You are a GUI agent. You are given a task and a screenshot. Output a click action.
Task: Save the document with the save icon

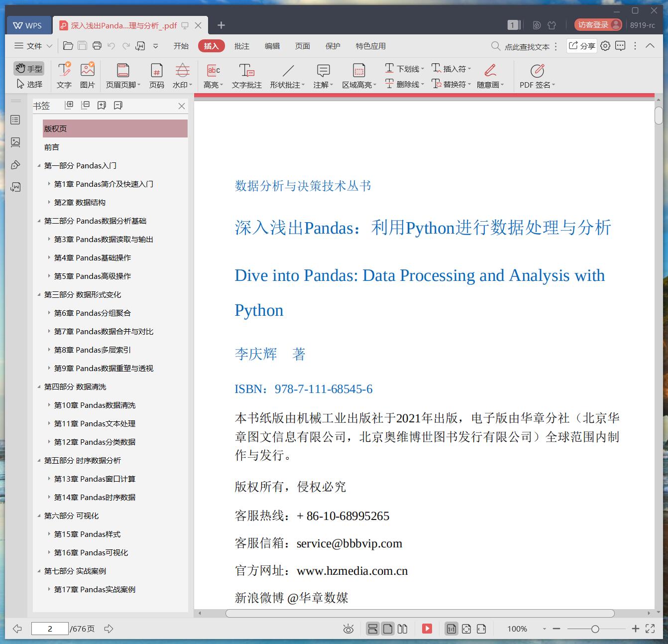(x=83, y=46)
